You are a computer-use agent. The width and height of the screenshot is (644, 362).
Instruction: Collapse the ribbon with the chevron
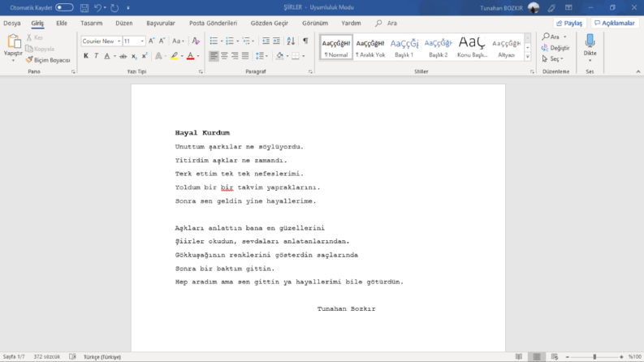coord(638,71)
